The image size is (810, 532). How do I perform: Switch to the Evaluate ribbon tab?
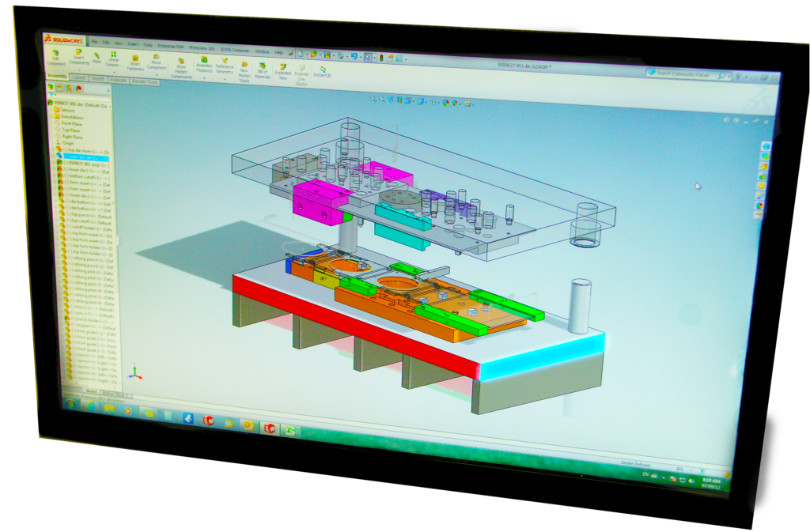119,80
